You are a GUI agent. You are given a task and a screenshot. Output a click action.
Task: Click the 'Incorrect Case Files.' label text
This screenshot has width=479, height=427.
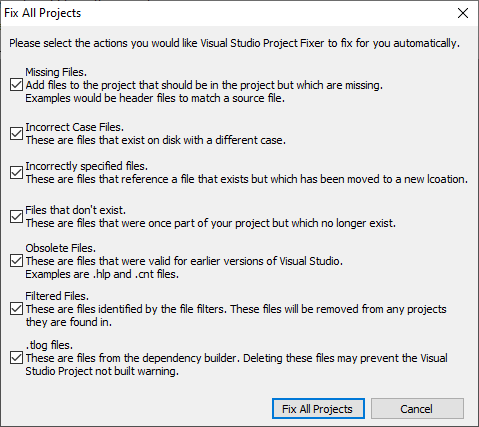(x=75, y=127)
